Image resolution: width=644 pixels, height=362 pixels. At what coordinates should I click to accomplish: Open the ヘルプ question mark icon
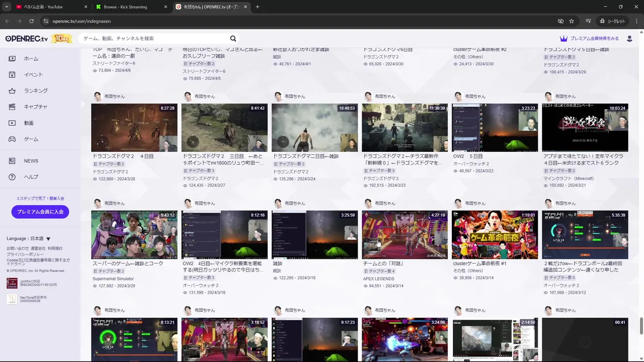(13, 177)
